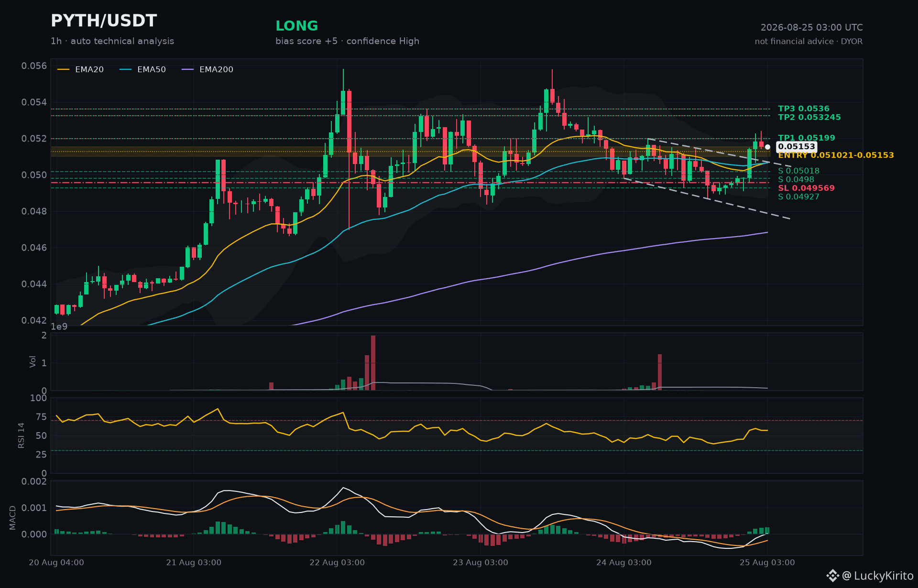Select the SL 0.049569 stop-loss label
Viewport: 918px width, 588px height.
pyautogui.click(x=806, y=188)
